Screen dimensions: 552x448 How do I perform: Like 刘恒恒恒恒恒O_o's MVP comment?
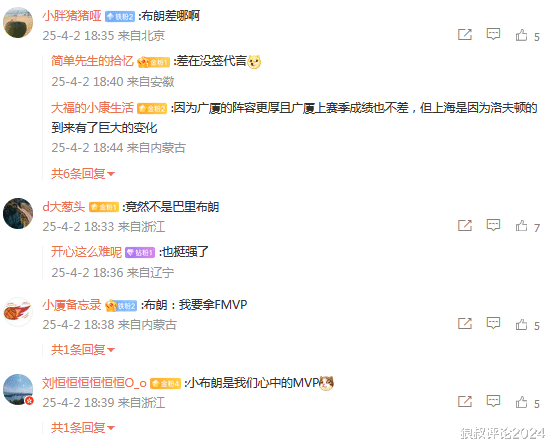point(521,402)
